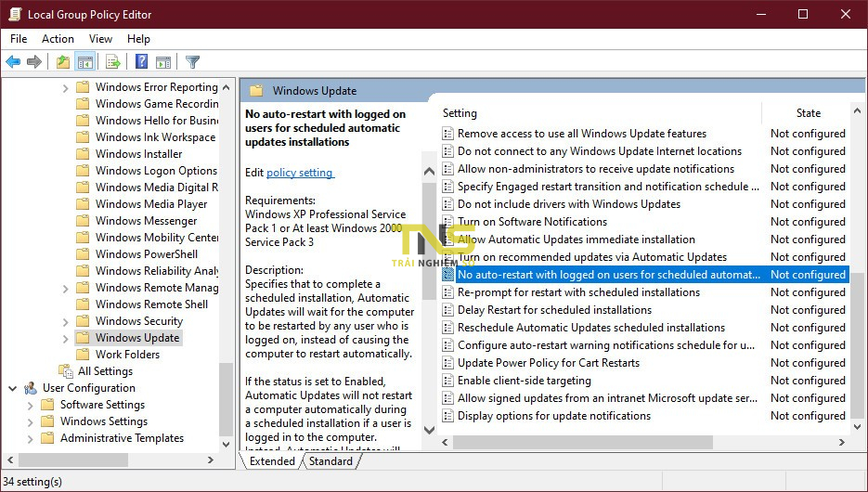The height and width of the screenshot is (492, 868).
Task: Open the File menu
Action: click(x=19, y=39)
